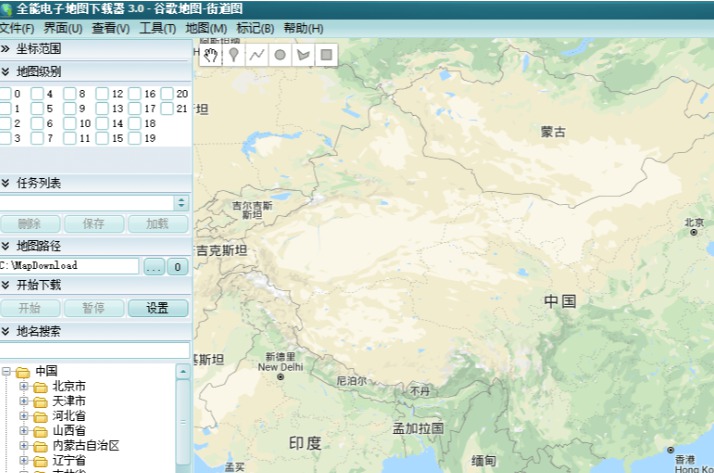Viewport: 714px width, 473px height.
Task: Open the 文件(F) menu
Action: 17,28
